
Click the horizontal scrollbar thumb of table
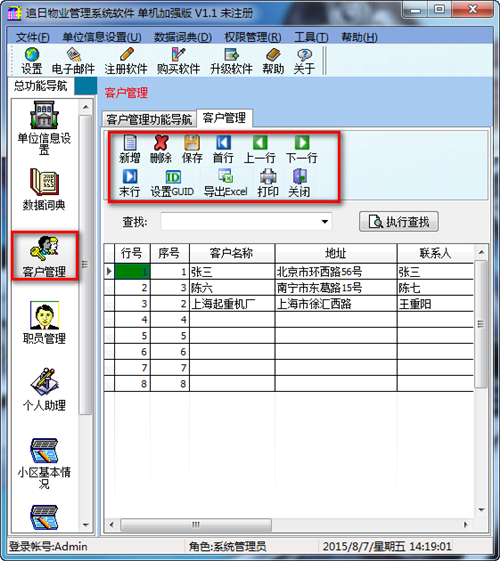[x=196, y=525]
